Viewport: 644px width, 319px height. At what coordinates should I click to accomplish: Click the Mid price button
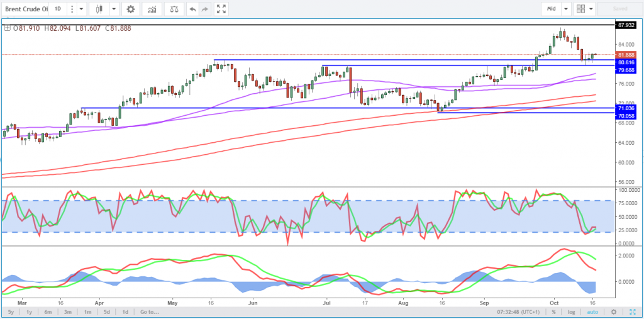(552, 9)
